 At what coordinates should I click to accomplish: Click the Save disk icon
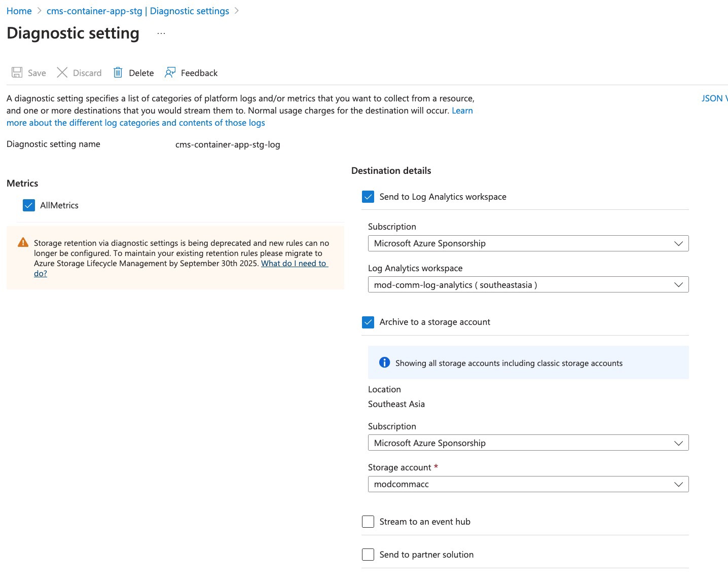click(17, 72)
